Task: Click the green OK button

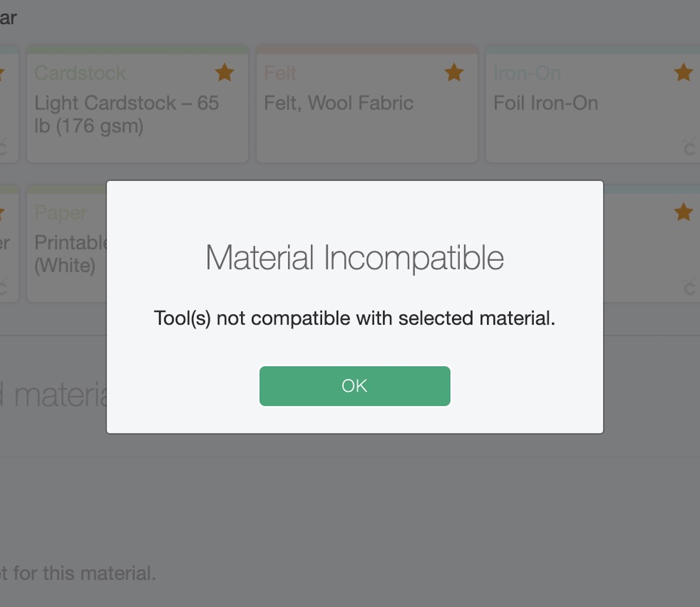Action: tap(355, 386)
